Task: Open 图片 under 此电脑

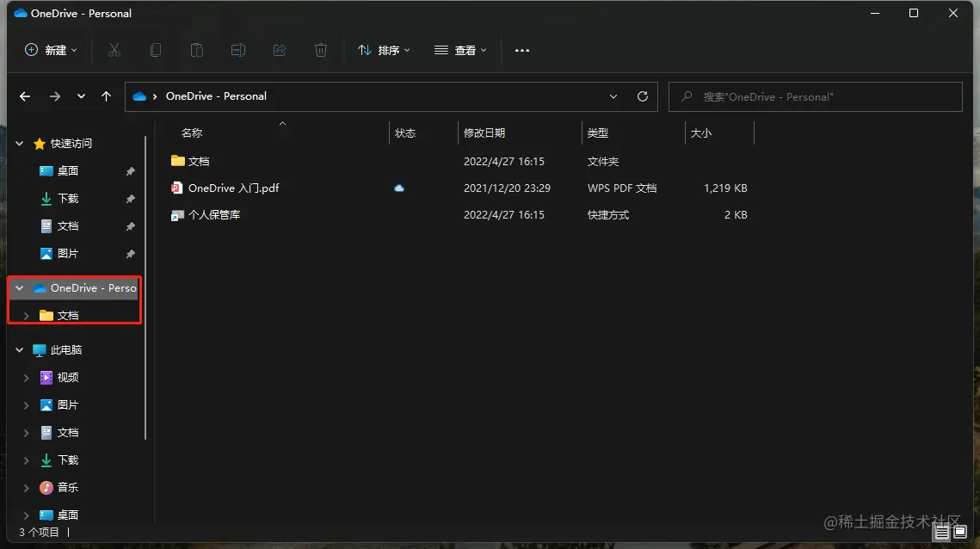Action: (67, 405)
